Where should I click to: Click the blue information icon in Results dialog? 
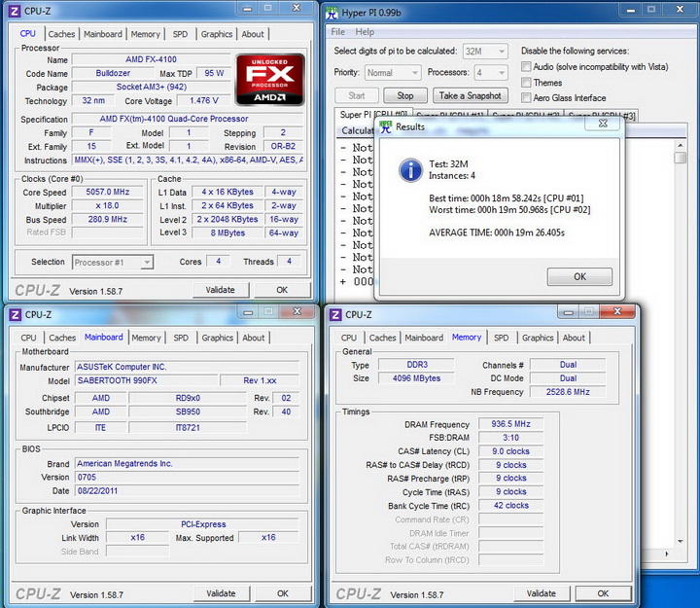tap(410, 170)
